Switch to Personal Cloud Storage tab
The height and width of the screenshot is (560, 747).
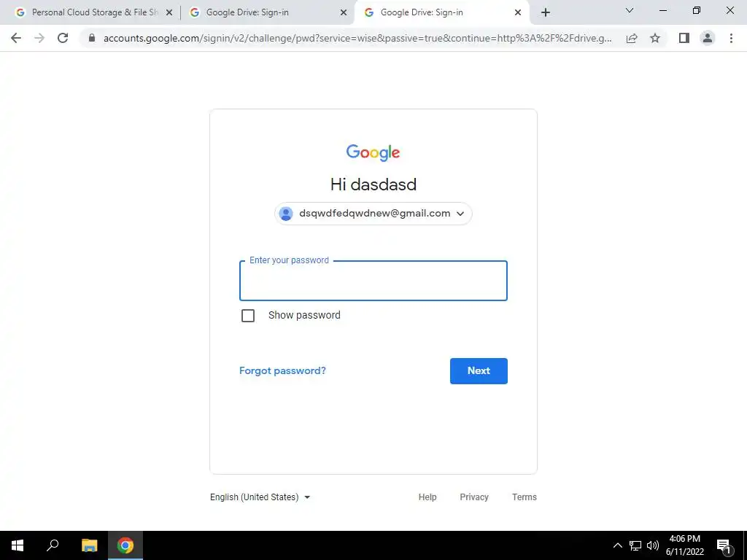click(x=94, y=12)
